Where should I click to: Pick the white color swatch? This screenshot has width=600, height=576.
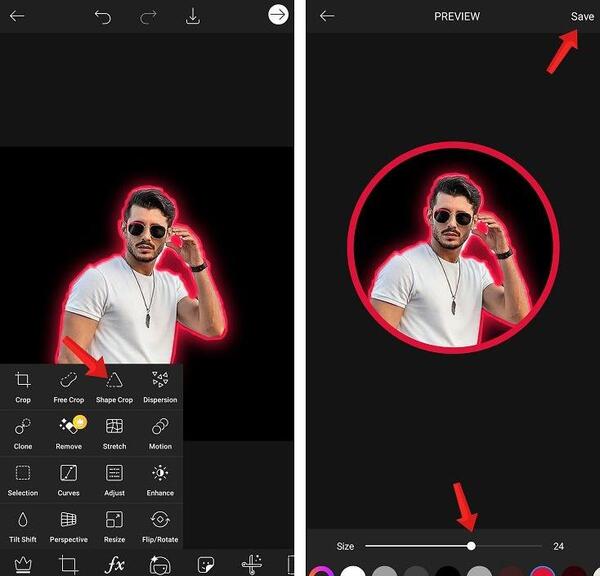coord(353,571)
